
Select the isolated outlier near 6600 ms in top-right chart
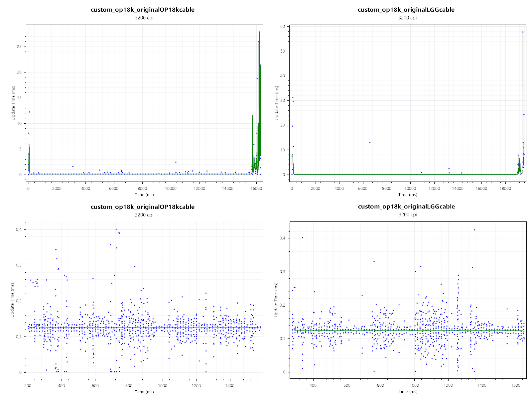coord(370,143)
